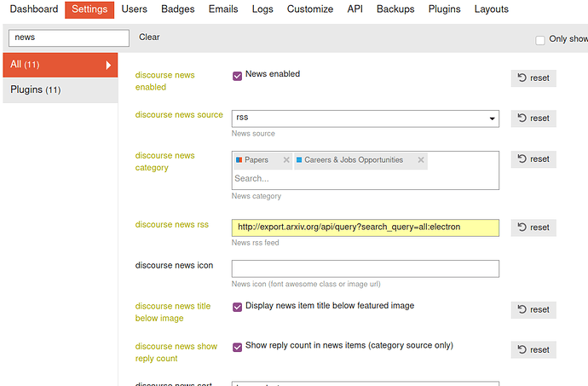Viewport: 588px width, 386px height.
Task: Reset discourse news source setting
Action: [533, 118]
